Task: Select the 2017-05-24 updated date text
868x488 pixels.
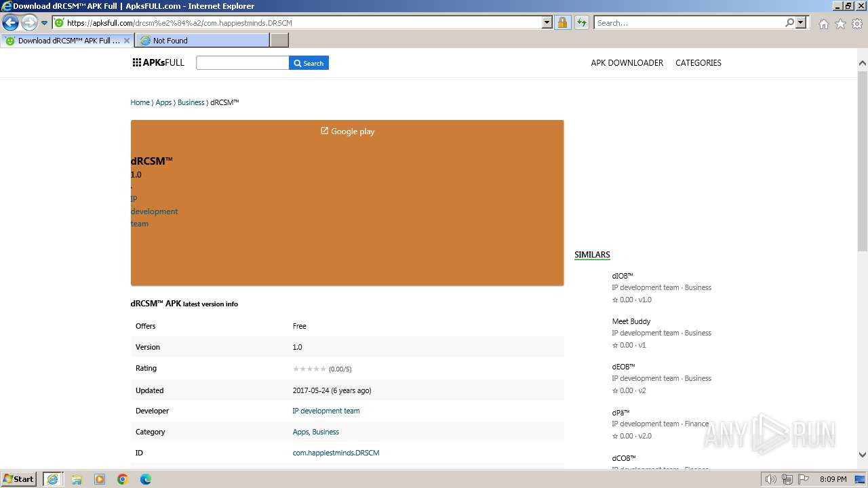Action: pyautogui.click(x=332, y=390)
